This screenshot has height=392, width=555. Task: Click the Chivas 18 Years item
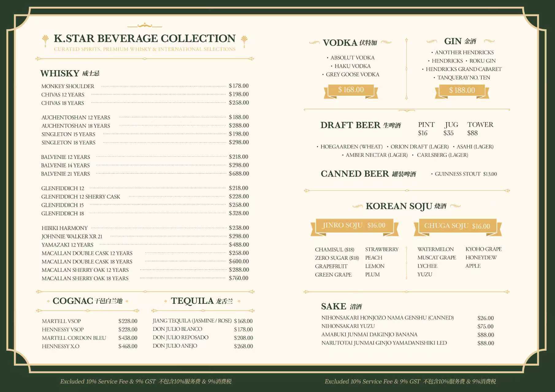(63, 103)
